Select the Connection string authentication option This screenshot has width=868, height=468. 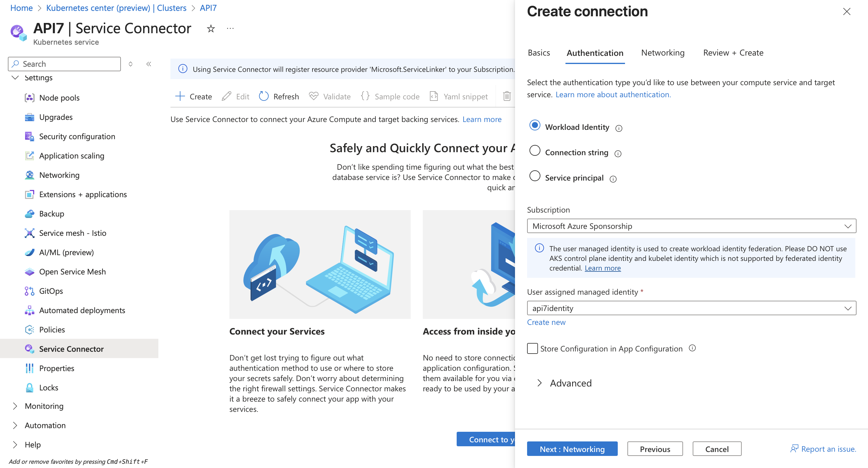[535, 151]
